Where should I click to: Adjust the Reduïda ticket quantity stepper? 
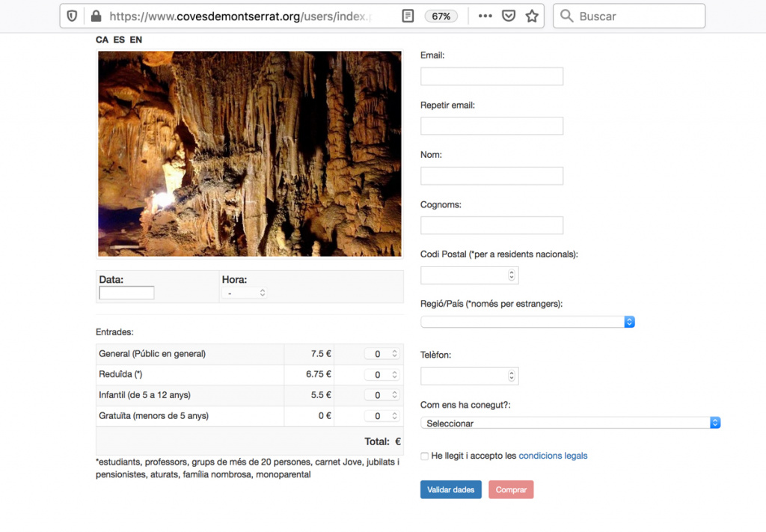point(382,375)
